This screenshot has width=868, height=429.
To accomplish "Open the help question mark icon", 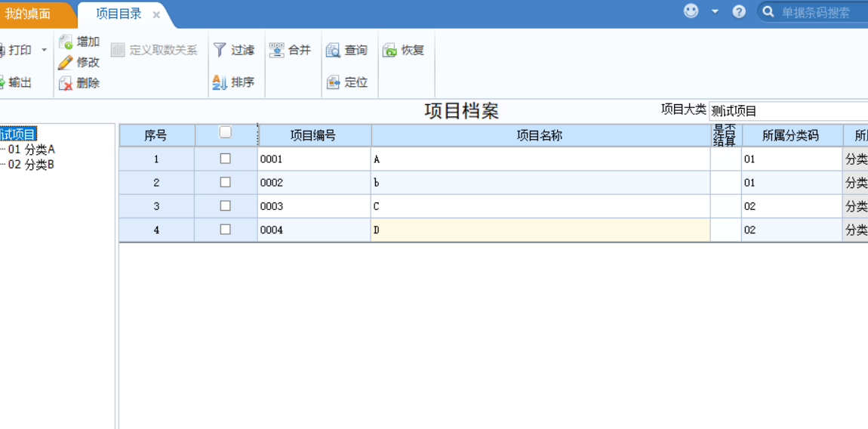I will click(739, 11).
